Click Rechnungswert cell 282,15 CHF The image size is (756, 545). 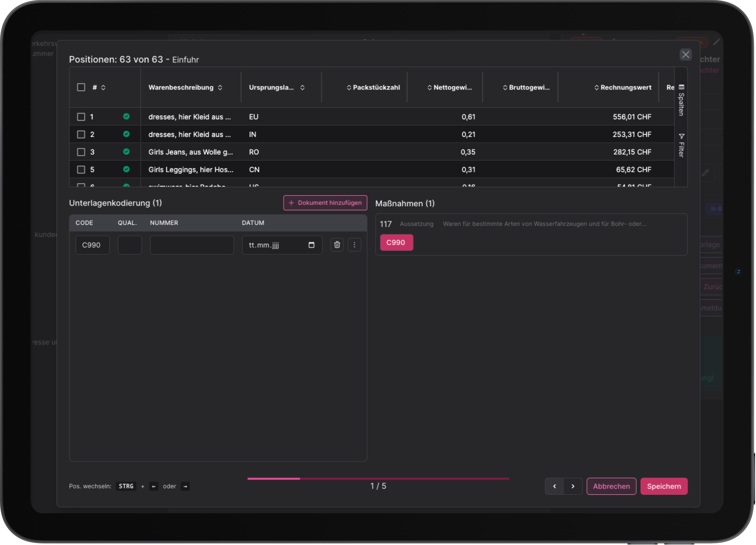(632, 152)
